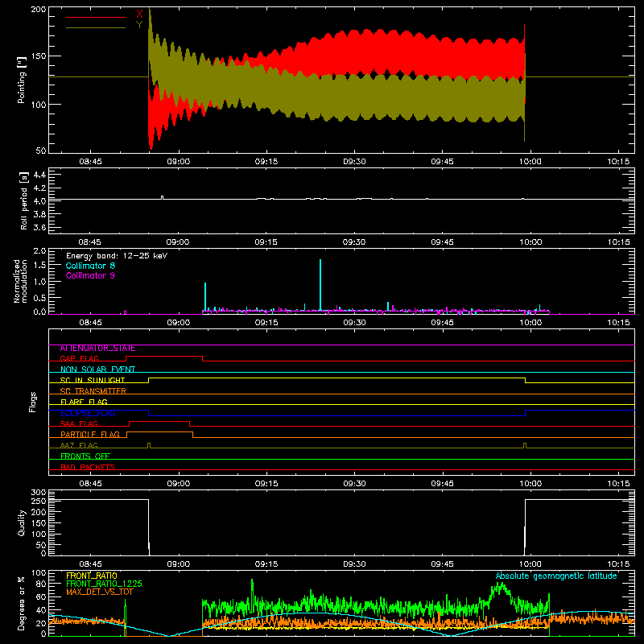Click the Pointing axis title
Screen dimensions: 644x644
coord(22,80)
